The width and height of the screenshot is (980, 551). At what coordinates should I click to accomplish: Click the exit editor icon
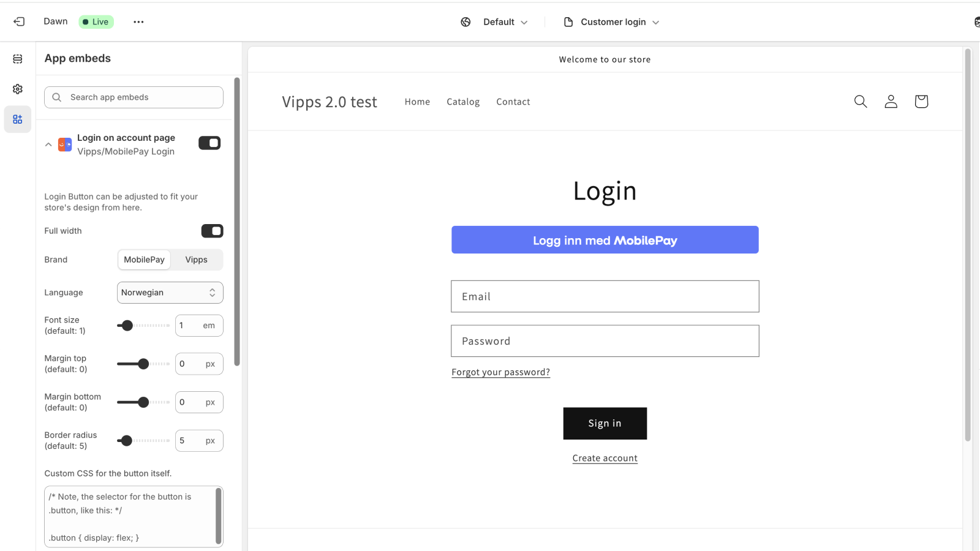(19, 21)
